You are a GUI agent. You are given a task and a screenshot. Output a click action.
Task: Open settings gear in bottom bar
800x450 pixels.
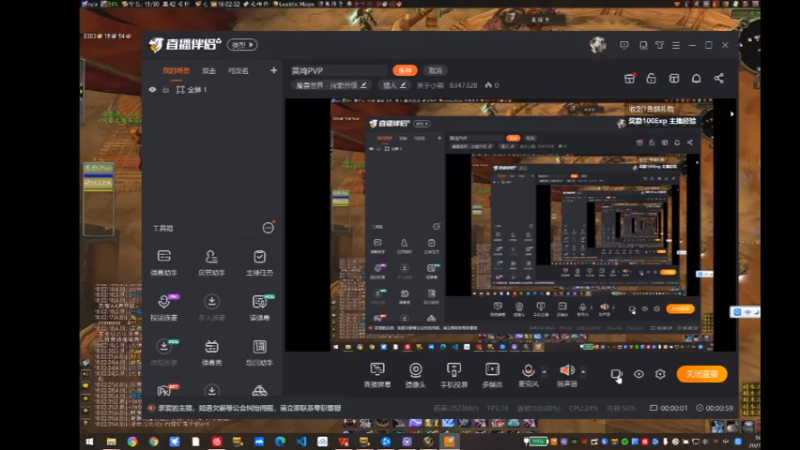[x=660, y=374]
